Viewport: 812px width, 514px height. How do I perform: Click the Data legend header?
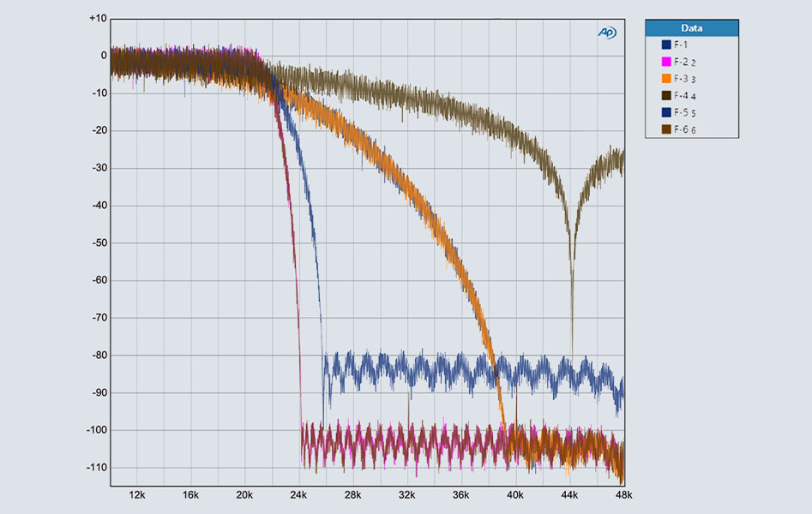(691, 27)
